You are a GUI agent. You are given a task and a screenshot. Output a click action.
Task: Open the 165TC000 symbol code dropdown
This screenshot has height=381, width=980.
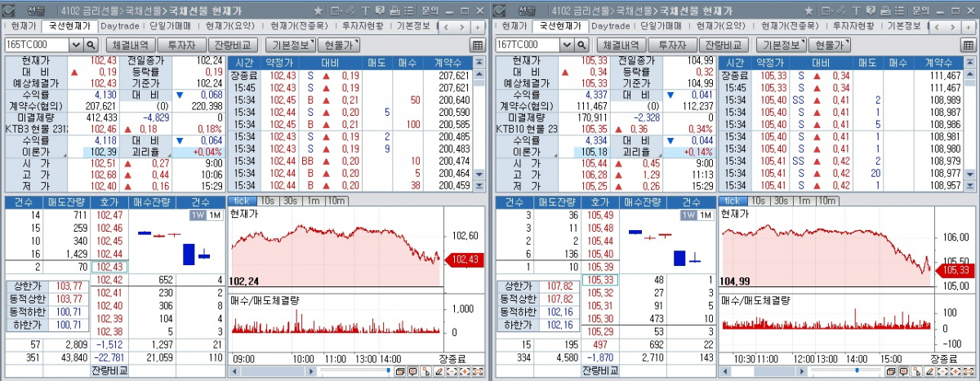tap(76, 45)
